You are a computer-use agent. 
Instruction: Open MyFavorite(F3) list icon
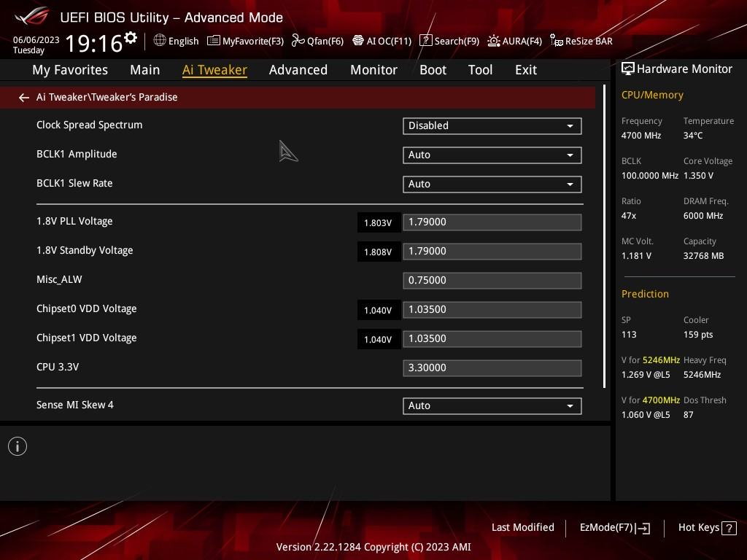click(x=213, y=41)
